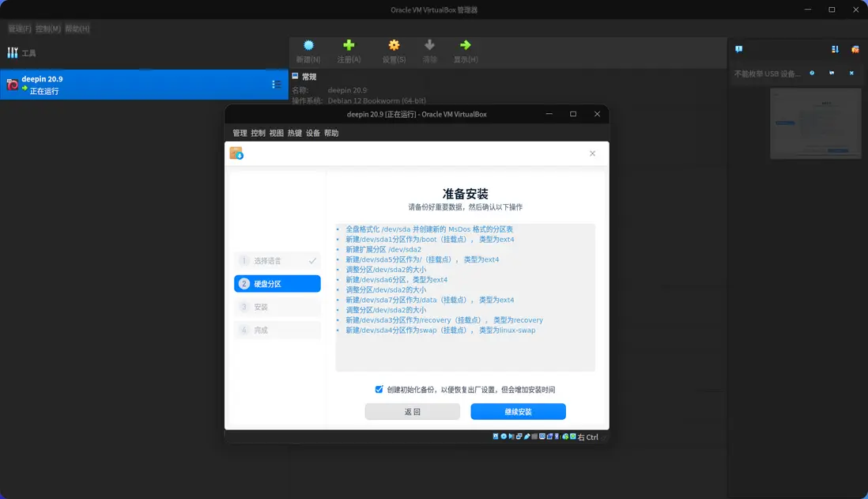Screen dimensions: 868x499
Task: Open the notification sort dropdown icon
Action: [x=834, y=49]
